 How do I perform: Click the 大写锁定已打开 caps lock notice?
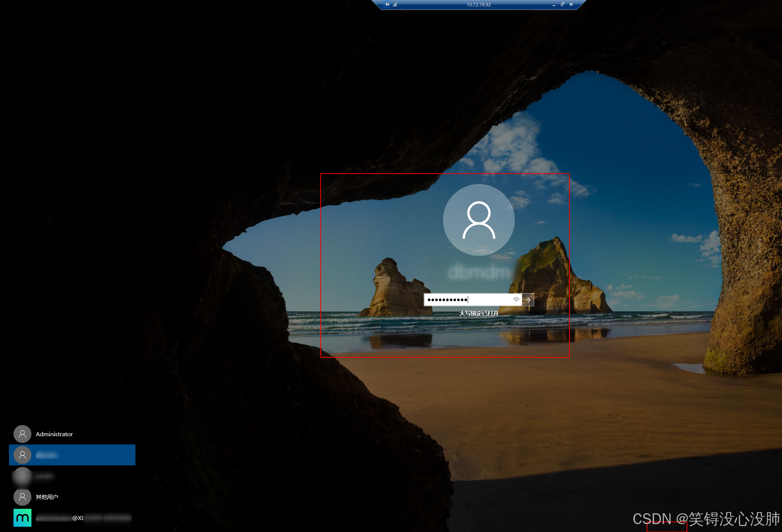(479, 313)
